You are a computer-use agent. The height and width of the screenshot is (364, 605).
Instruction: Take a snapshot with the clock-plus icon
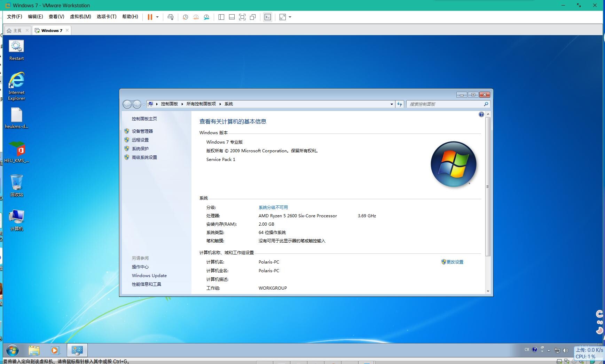tap(185, 17)
